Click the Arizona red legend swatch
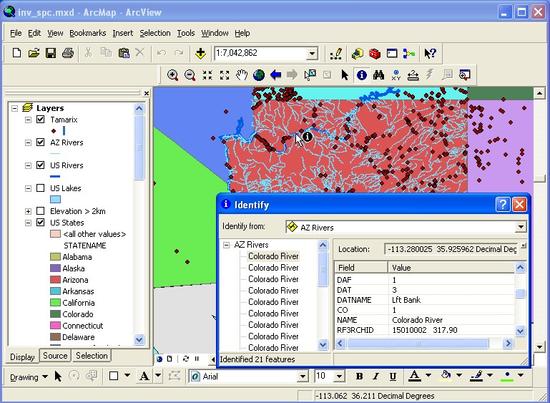 click(x=55, y=280)
